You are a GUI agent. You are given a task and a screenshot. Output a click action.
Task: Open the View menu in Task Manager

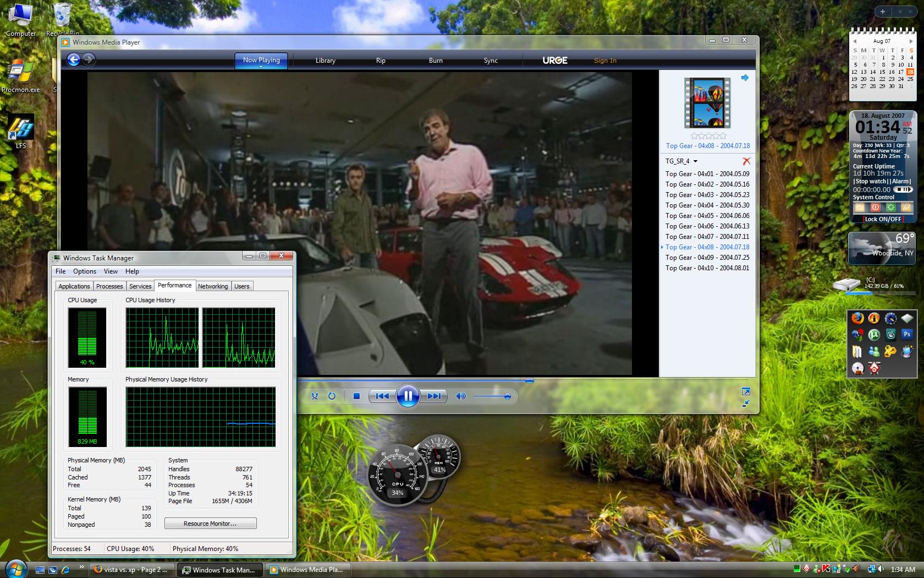point(111,271)
